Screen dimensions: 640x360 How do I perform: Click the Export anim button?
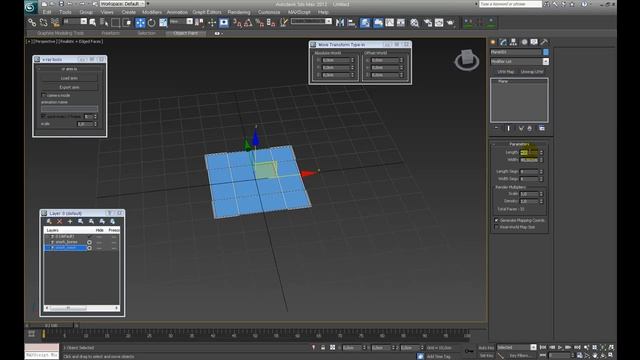pyautogui.click(x=69, y=87)
